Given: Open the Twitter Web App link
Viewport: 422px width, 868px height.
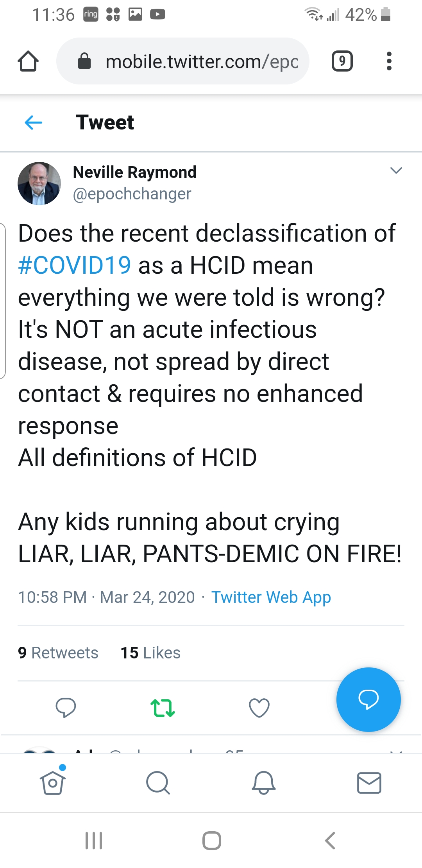Looking at the screenshot, I should (x=271, y=597).
